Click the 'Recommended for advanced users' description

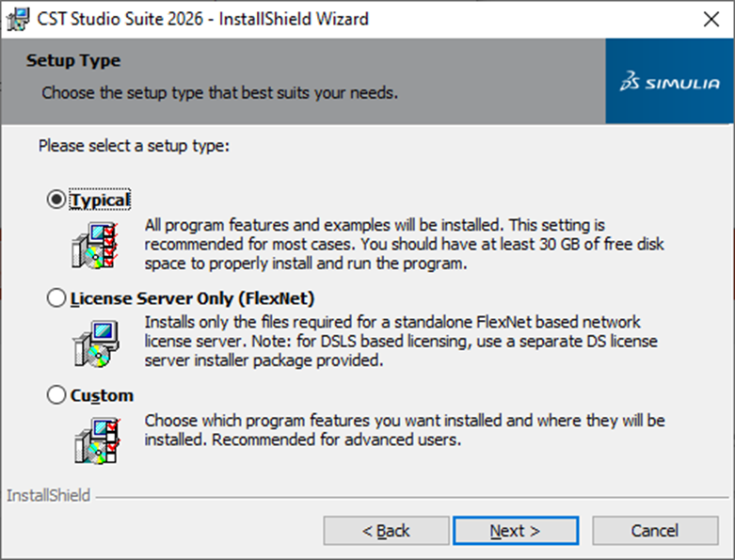coord(405,429)
